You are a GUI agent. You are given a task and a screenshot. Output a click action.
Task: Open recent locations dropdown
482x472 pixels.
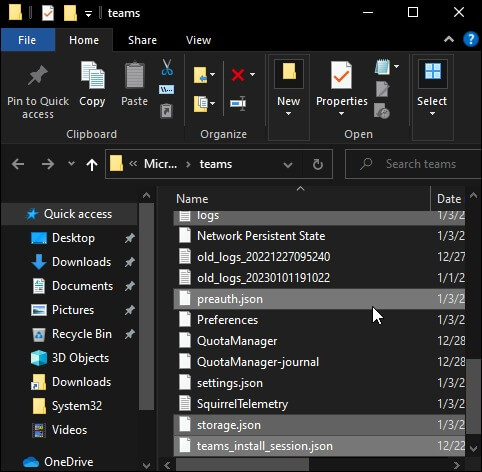(x=71, y=164)
